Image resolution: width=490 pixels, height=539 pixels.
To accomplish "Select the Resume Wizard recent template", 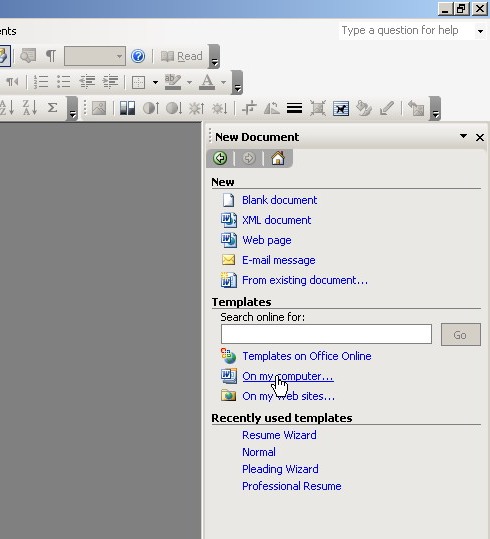I will point(279,435).
